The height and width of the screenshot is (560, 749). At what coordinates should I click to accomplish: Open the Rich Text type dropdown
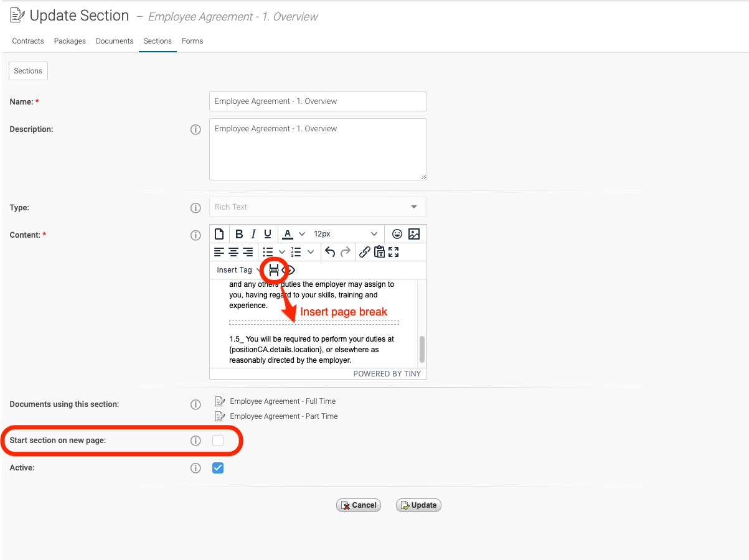coord(318,207)
